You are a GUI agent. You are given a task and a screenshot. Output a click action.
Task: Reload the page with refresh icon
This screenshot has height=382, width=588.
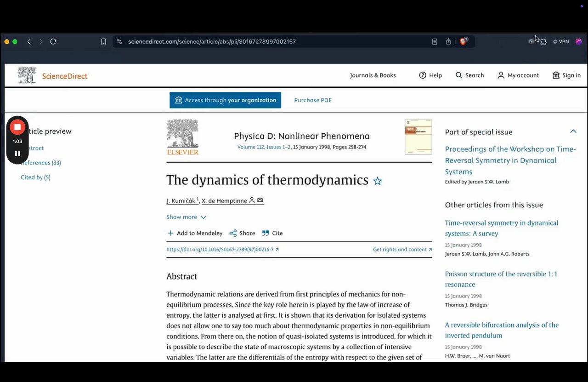[x=53, y=41]
